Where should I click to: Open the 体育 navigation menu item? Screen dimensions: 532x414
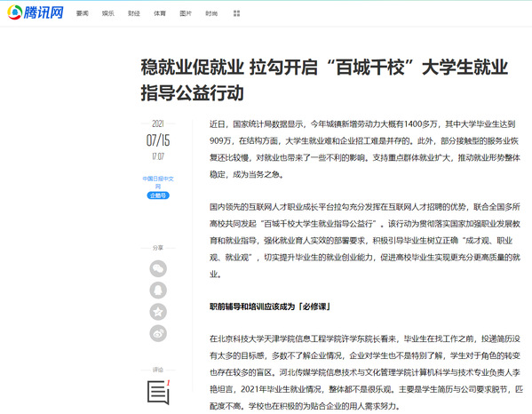pos(160,13)
